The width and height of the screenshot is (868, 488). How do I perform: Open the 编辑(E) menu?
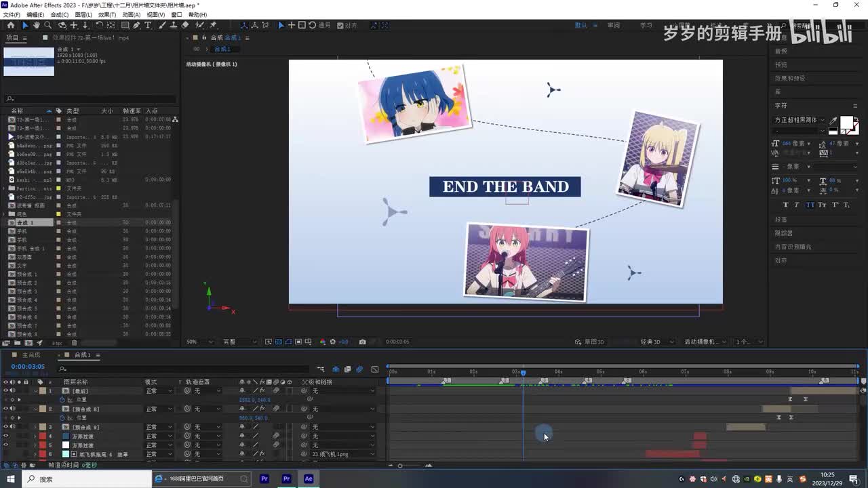click(35, 14)
